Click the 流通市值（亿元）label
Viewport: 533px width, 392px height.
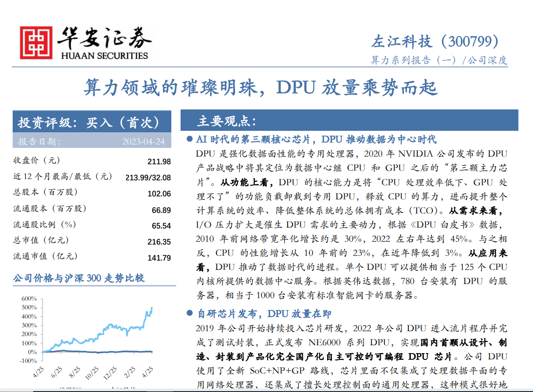tap(45, 256)
